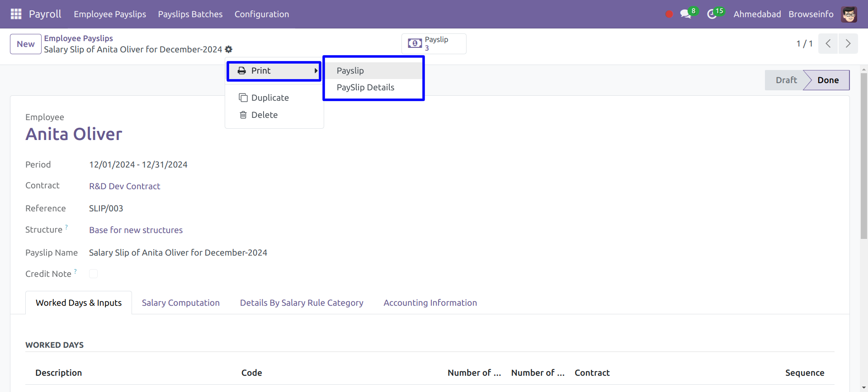Go to next record arrow
This screenshot has height=392, width=868.
point(848,44)
